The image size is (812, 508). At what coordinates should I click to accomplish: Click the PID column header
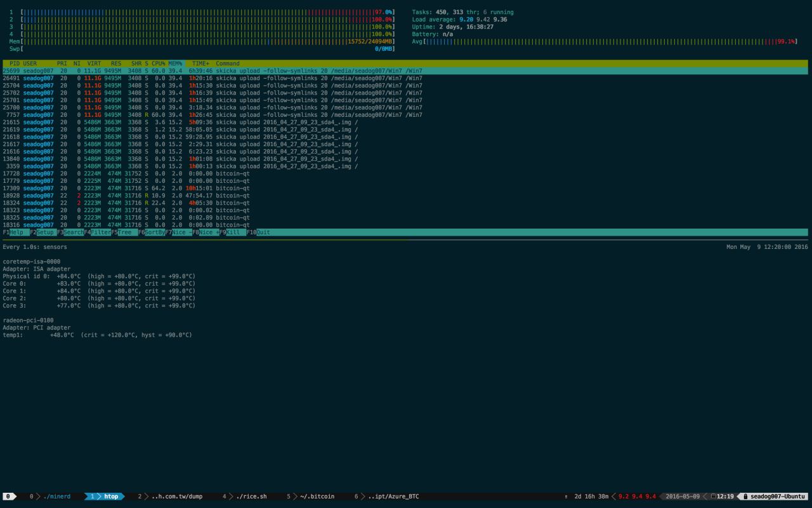pyautogui.click(x=14, y=63)
